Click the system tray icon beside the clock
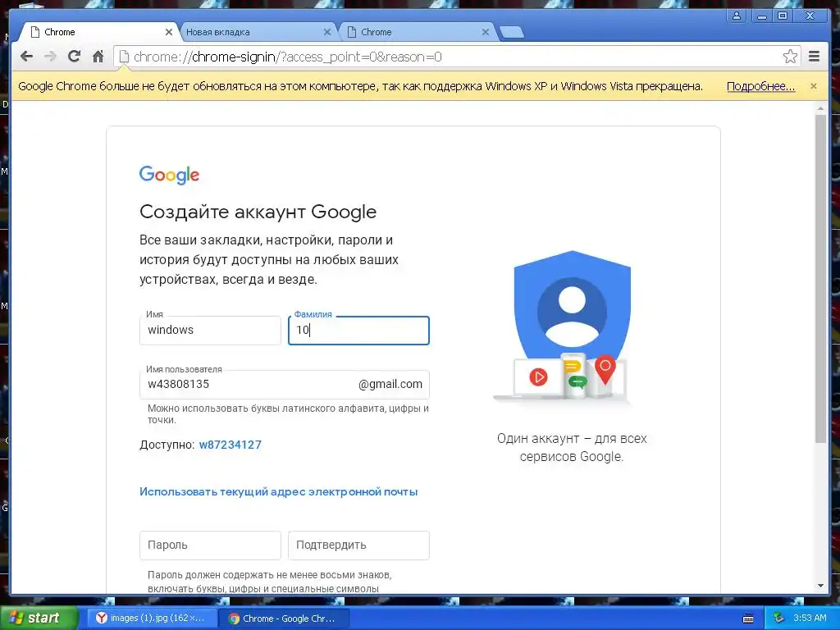840x630 pixels. tap(778, 619)
